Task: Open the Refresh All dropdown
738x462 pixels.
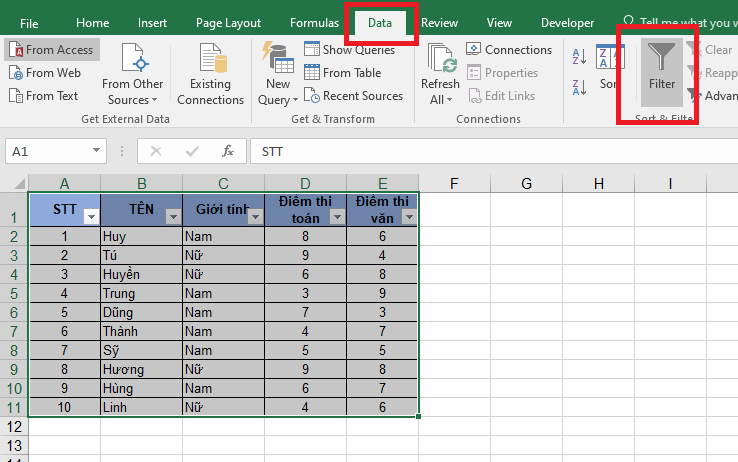Action: coord(440,99)
